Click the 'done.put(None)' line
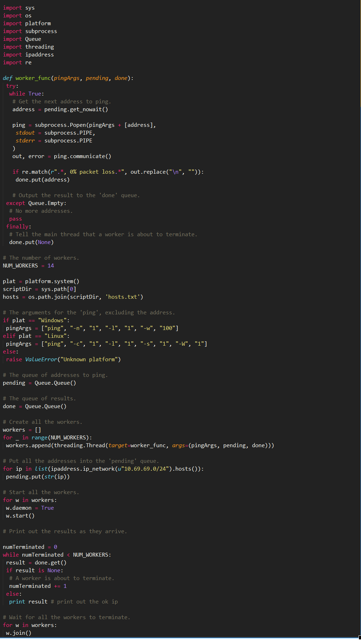The height and width of the screenshot is (644, 361). tap(31, 242)
